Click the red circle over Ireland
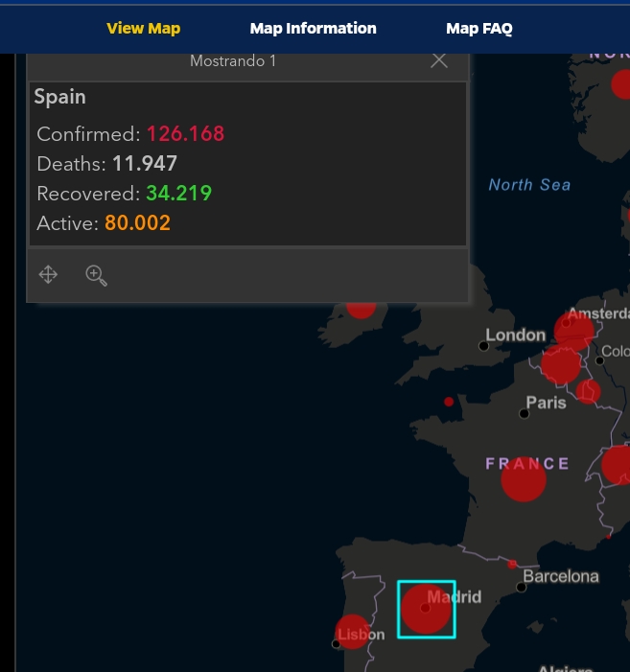Viewport: 630px width, 672px height. point(361,308)
